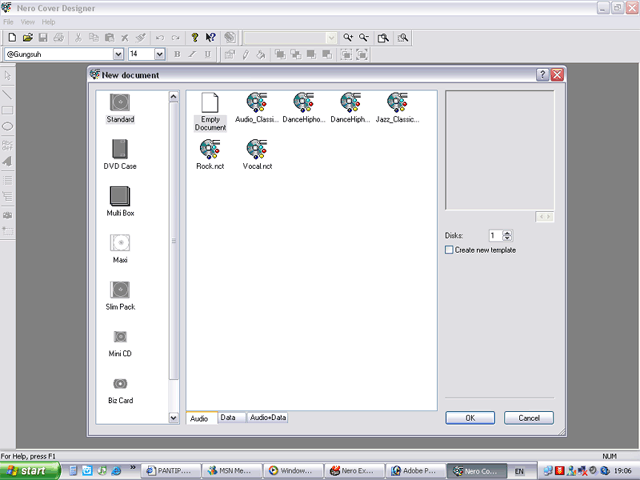The width and height of the screenshot is (640, 480).
Task: Click the context help arrow icon
Action: 210,38
